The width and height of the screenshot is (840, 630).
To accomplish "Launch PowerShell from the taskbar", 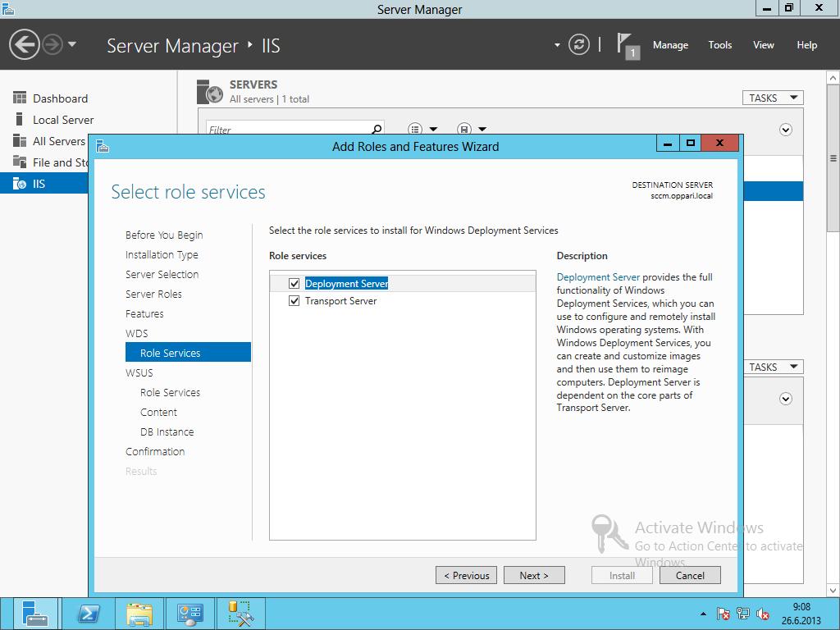I will pyautogui.click(x=89, y=614).
